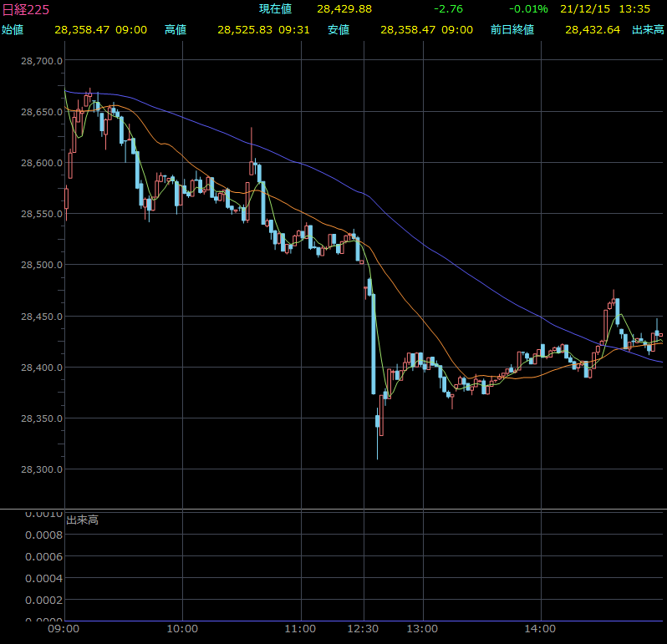The height and width of the screenshot is (644, 667).
Task: Click the 0.0004 volume axis label
Action: (43, 578)
